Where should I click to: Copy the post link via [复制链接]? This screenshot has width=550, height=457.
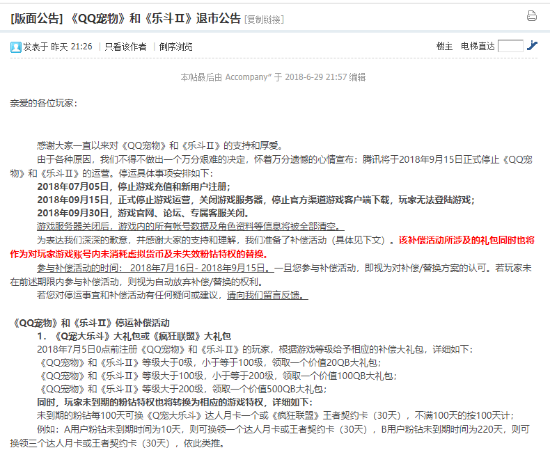[x=264, y=20]
